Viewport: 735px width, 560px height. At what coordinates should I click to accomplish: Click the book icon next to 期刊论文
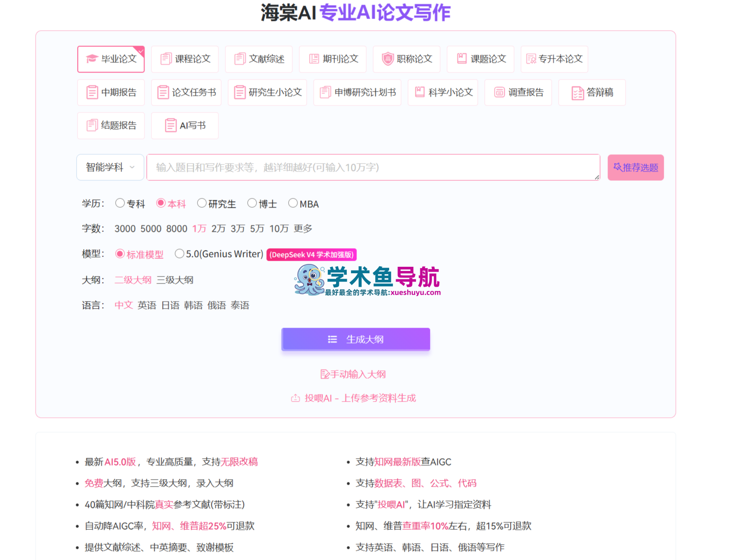coord(314,59)
